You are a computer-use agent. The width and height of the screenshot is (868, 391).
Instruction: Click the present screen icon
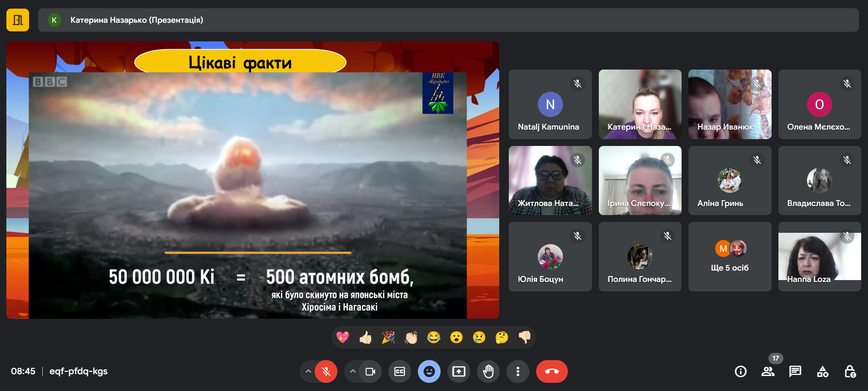coord(458,371)
